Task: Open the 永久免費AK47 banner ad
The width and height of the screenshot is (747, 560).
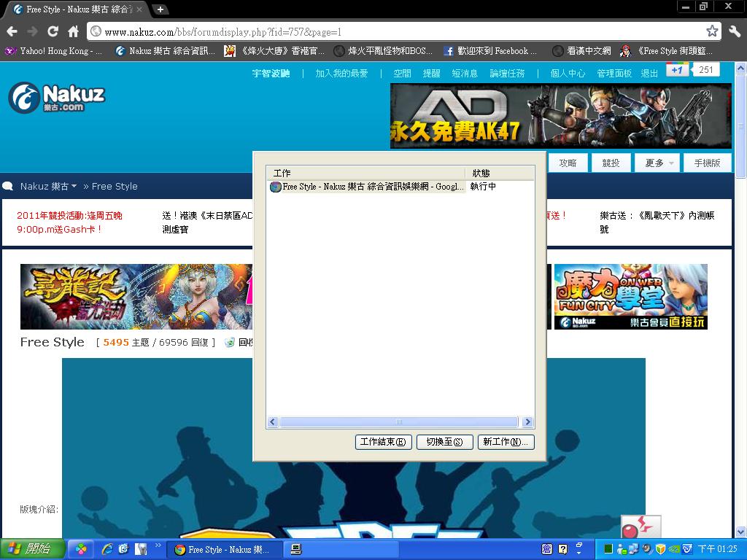Action: [561, 116]
